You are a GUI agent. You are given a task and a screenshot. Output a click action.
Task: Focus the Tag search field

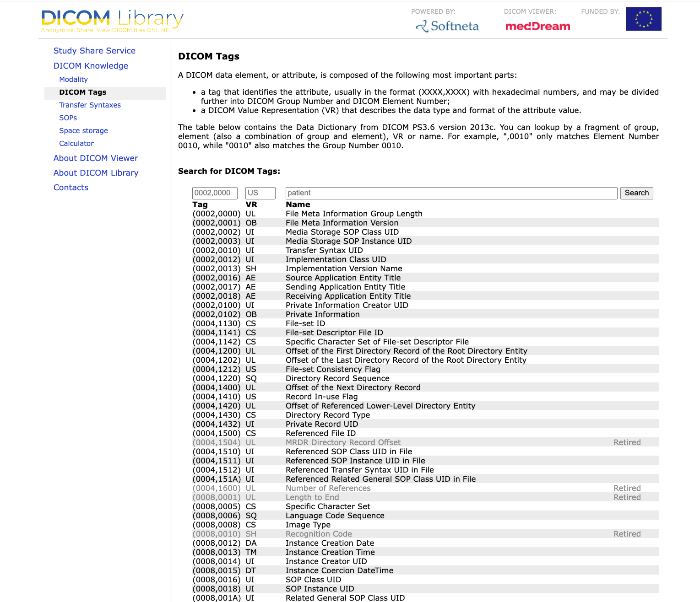point(215,193)
